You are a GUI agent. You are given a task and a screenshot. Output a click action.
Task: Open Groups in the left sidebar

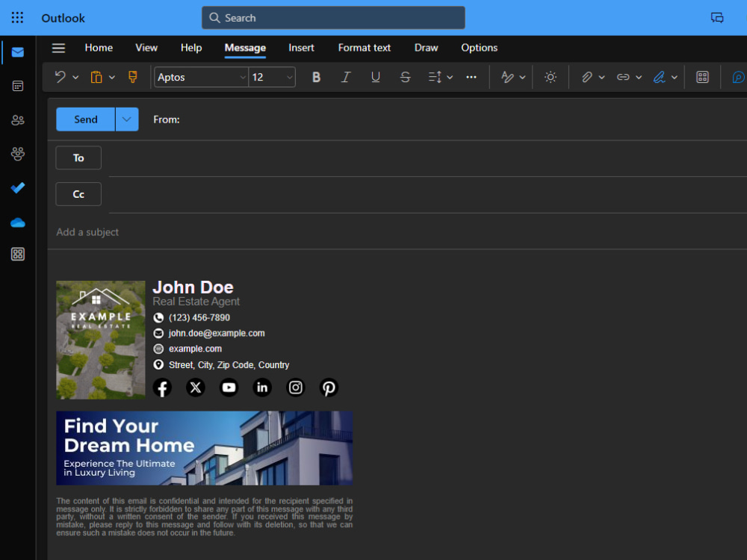pyautogui.click(x=18, y=154)
